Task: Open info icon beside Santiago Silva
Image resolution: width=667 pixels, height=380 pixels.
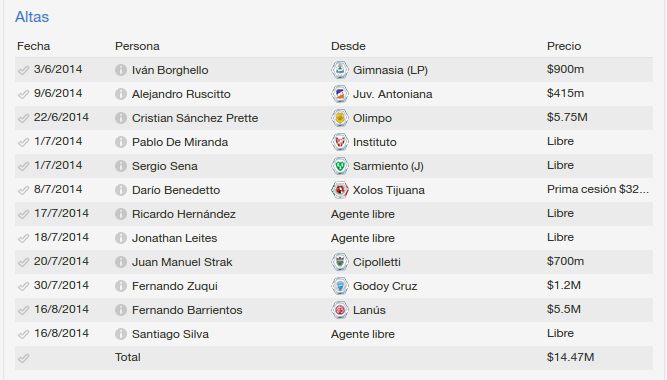Action: click(121, 334)
